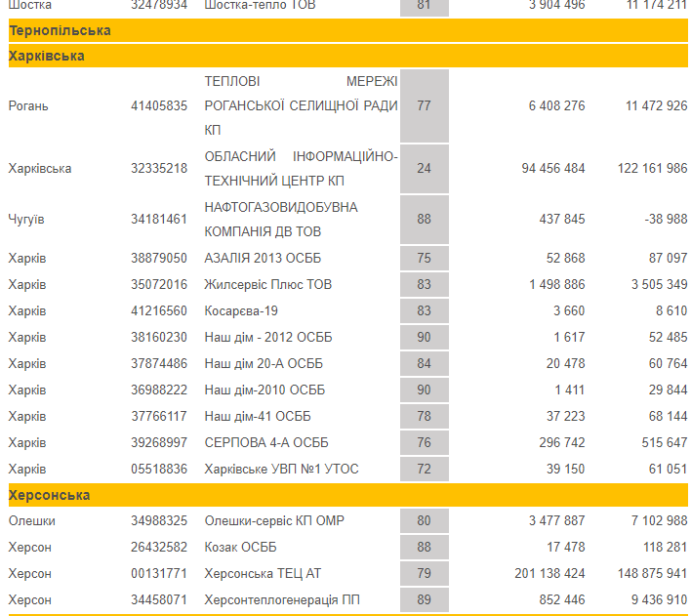Select Харківське УВП №1 УТОС
Image resolution: width=691 pixels, height=616 pixels.
click(x=281, y=469)
